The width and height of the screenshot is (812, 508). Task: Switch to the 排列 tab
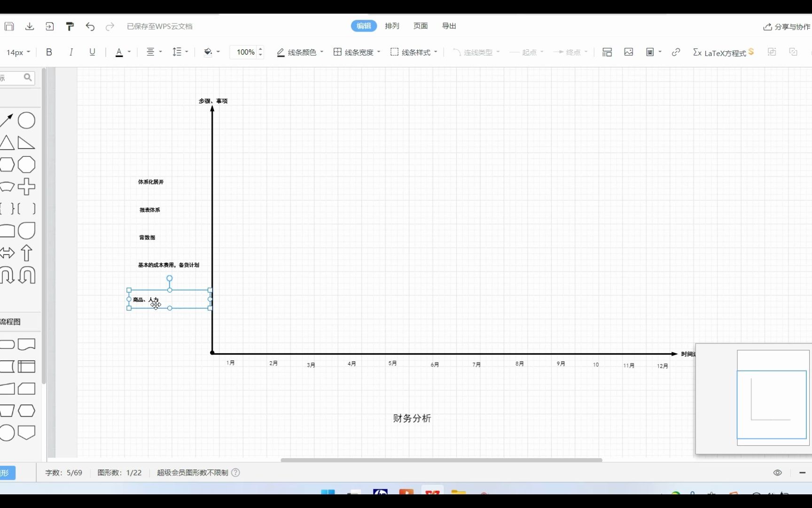[x=392, y=26]
